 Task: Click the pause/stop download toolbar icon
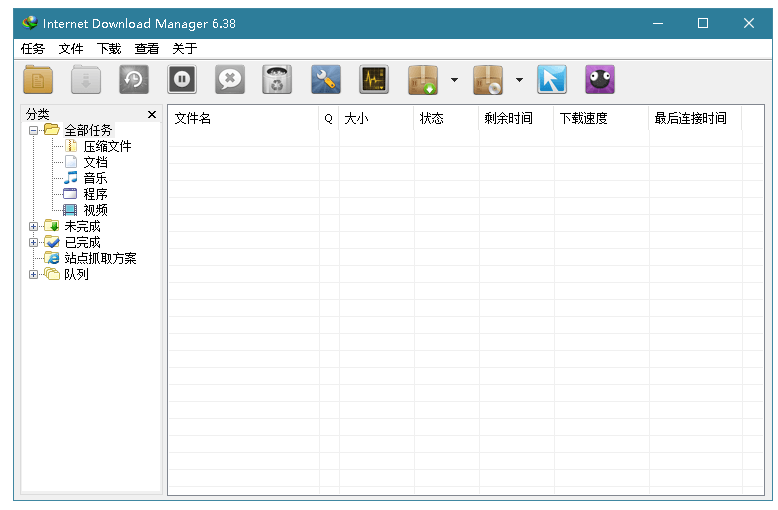pyautogui.click(x=182, y=79)
